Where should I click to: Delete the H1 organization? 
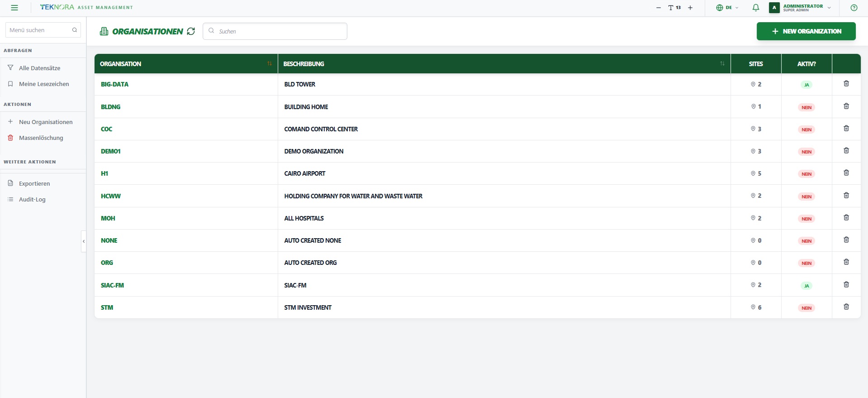[846, 173]
